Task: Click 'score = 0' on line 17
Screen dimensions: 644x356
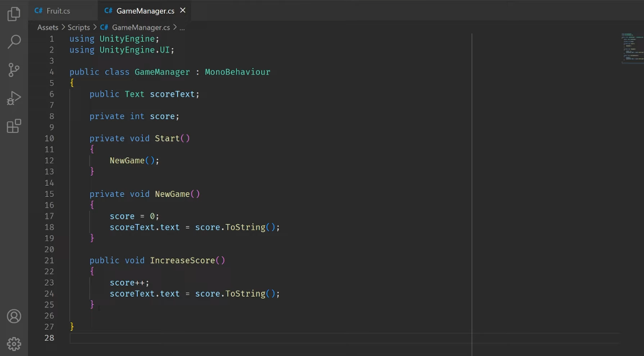Action: 132,216
